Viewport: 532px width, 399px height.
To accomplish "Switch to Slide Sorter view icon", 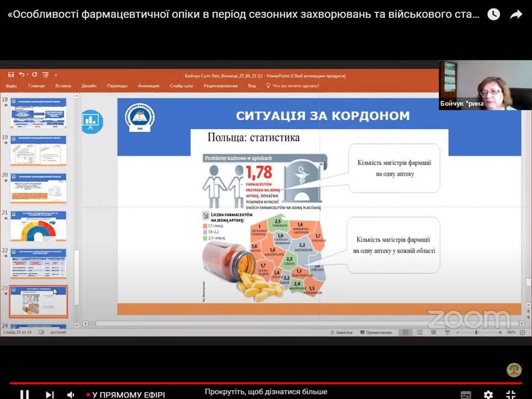I will pos(420,332).
